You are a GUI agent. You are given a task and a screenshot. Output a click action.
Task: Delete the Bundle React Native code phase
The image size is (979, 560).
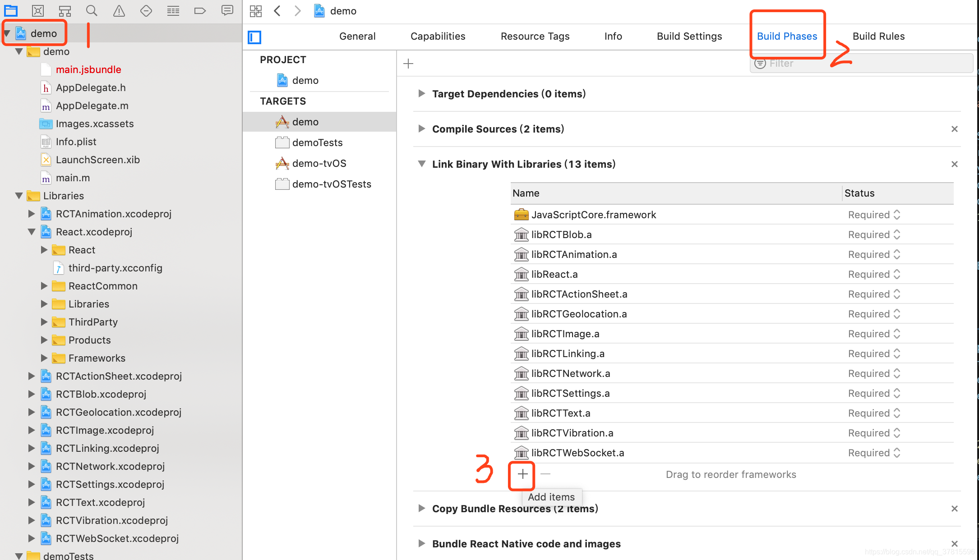click(955, 544)
